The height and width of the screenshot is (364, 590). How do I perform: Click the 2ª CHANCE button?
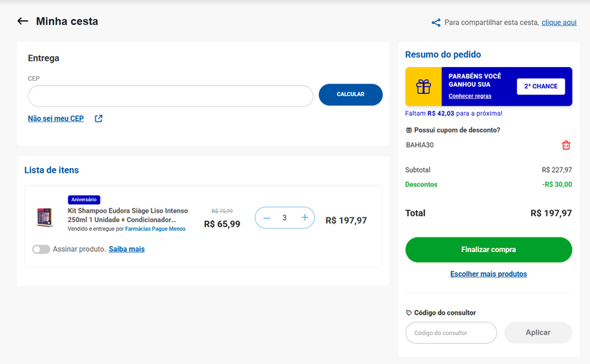pos(540,87)
